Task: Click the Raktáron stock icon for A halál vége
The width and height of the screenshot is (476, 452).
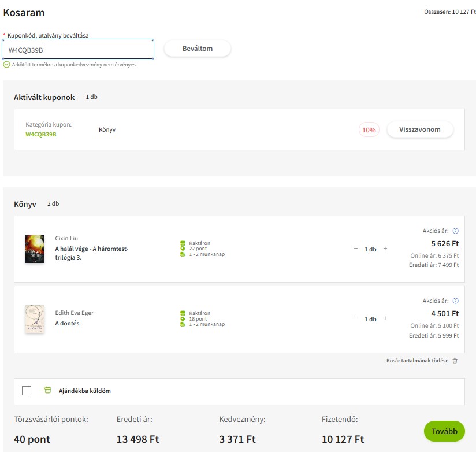Action: click(183, 243)
